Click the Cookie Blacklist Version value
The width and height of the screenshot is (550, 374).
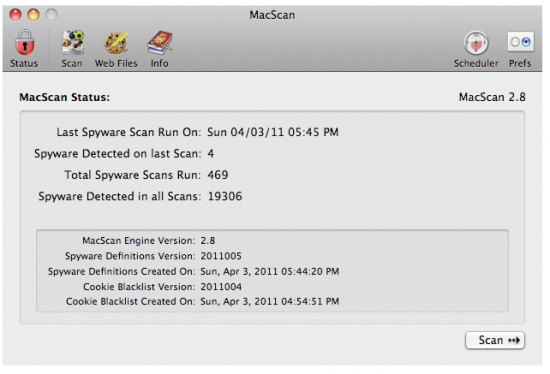tap(221, 287)
